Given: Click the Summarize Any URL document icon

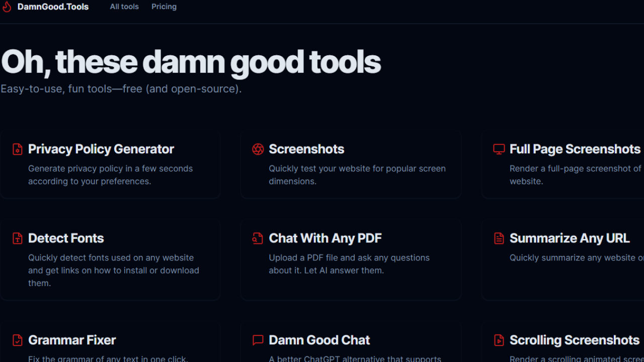Looking at the screenshot, I should click(499, 238).
